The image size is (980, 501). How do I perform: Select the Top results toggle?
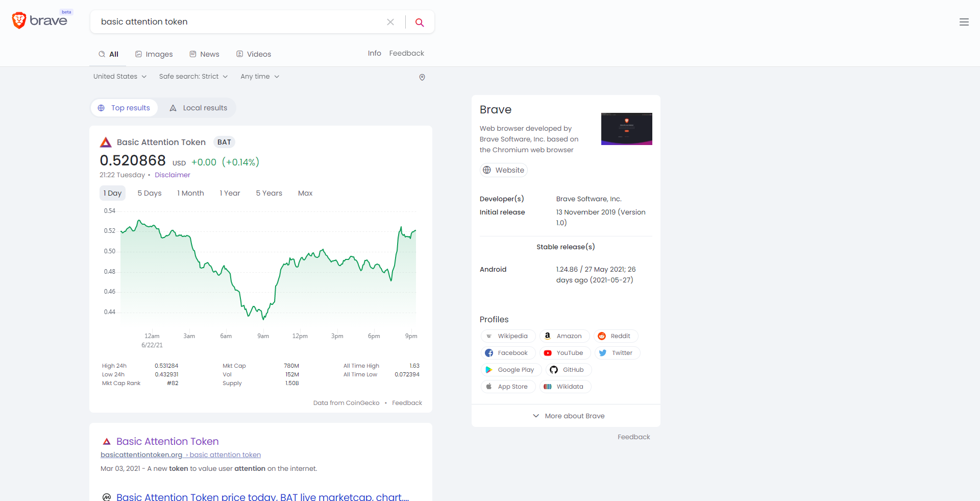pyautogui.click(x=124, y=108)
